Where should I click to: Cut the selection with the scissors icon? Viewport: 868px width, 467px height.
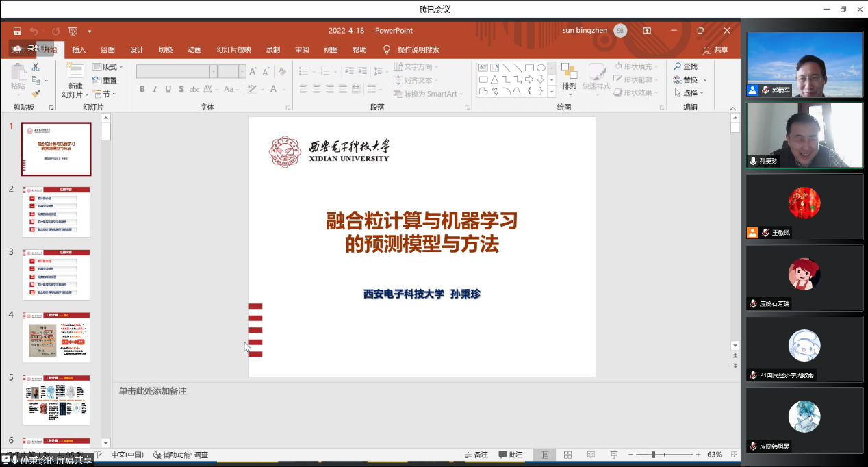36,67
